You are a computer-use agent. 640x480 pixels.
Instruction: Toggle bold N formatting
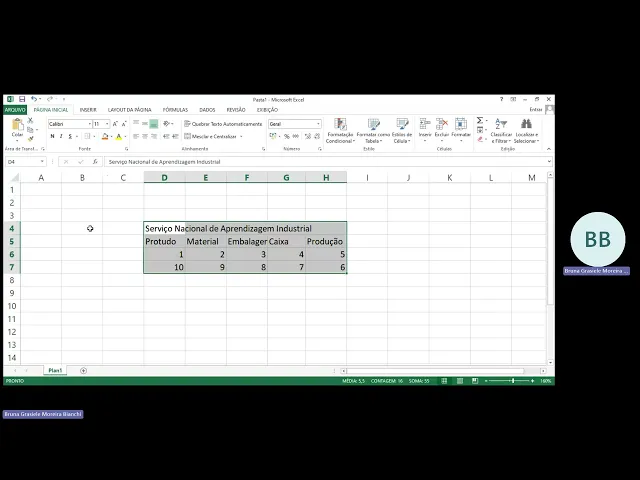pyautogui.click(x=52, y=136)
